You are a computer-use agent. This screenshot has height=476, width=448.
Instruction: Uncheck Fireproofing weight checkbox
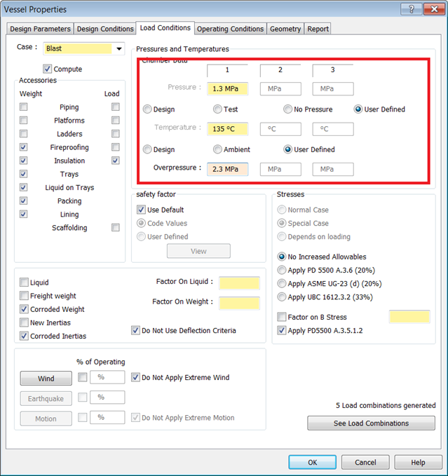[x=23, y=147]
